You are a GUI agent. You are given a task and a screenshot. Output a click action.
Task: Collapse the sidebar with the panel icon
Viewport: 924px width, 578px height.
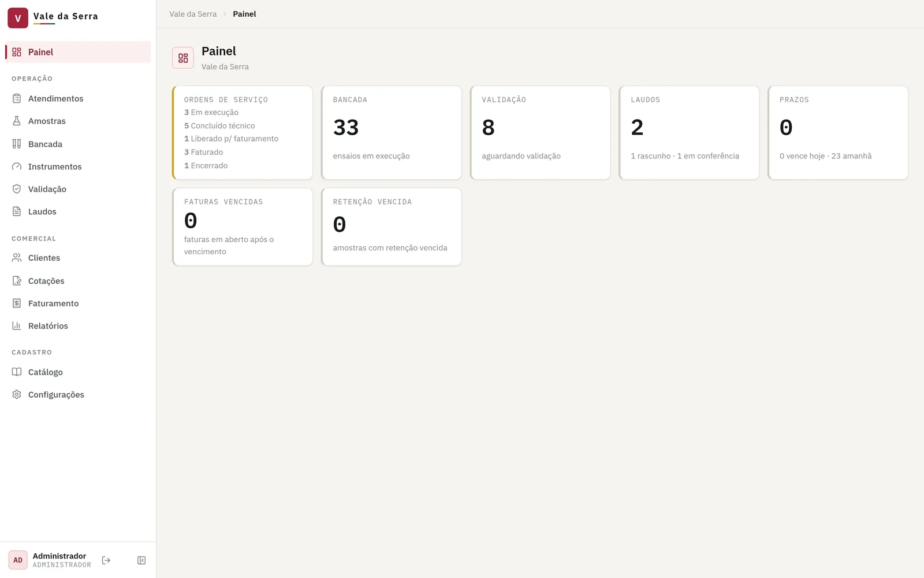tap(141, 560)
